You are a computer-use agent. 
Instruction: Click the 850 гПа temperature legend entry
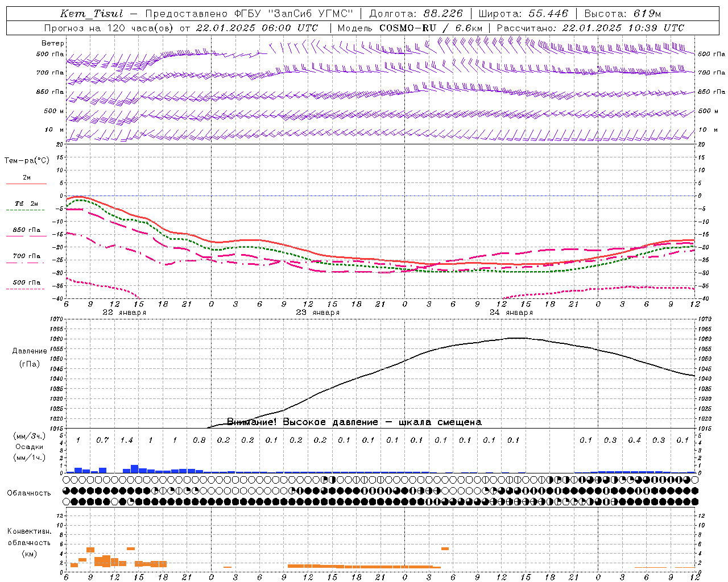[26, 230]
